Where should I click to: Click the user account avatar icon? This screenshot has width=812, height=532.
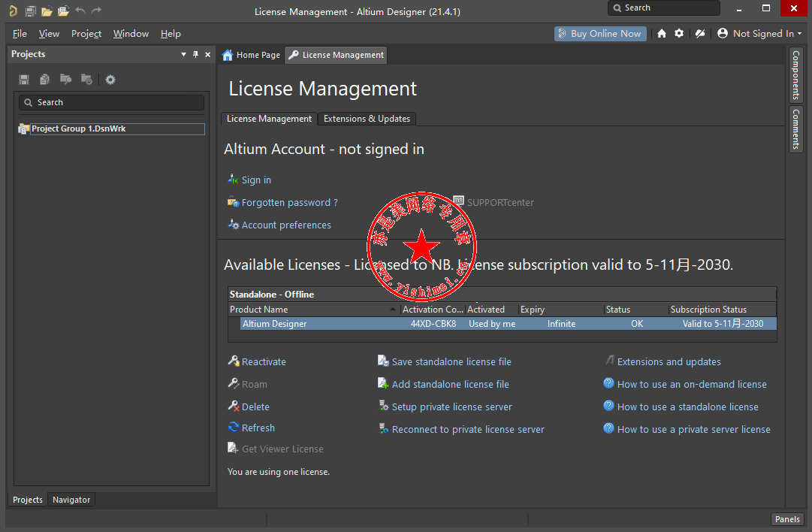[x=723, y=34]
